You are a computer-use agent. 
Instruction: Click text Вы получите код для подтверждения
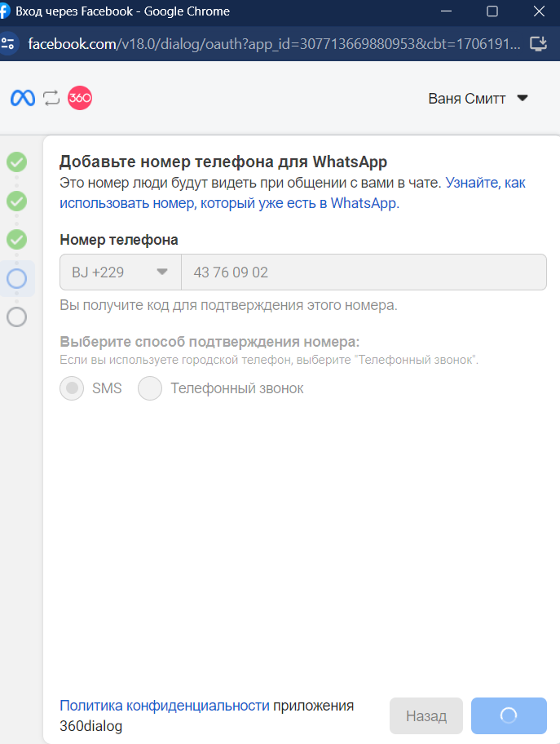[228, 305]
